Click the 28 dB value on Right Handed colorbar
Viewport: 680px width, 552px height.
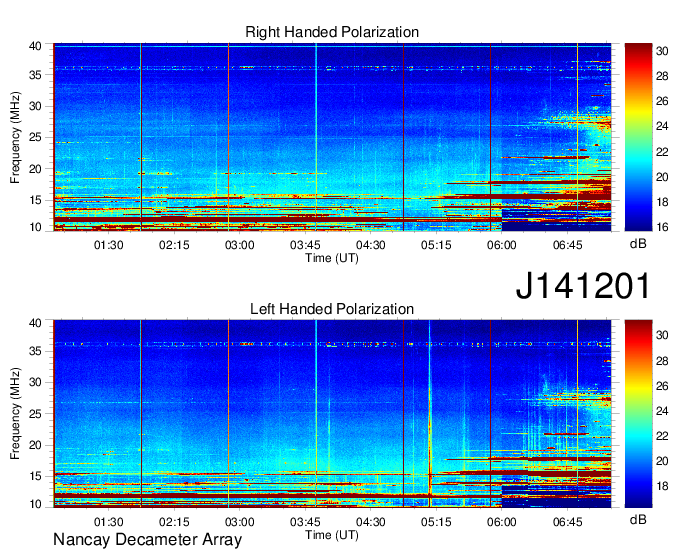pos(662,76)
